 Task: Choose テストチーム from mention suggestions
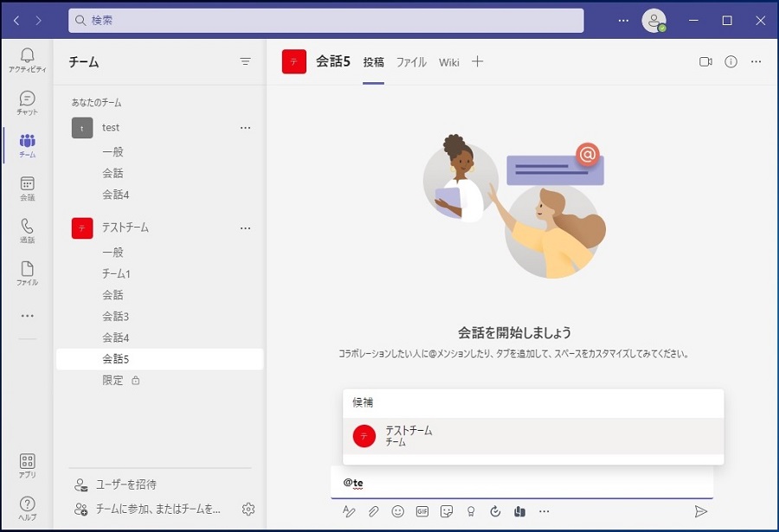(x=533, y=436)
